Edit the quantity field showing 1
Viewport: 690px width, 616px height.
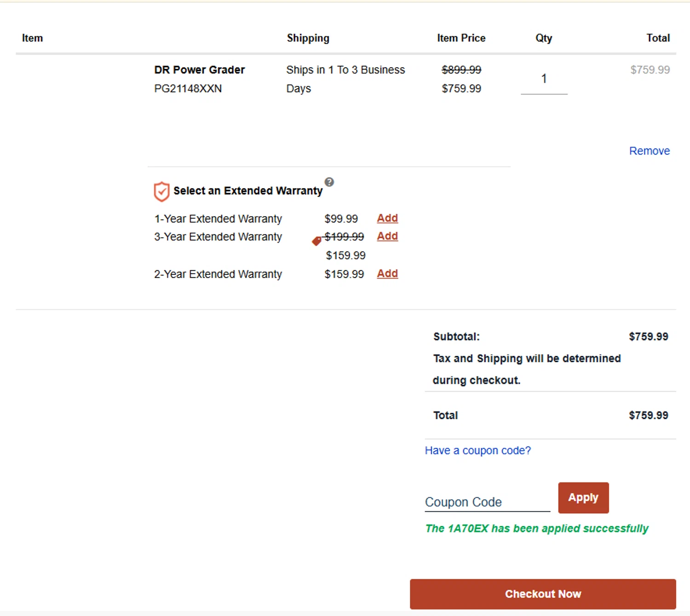544,80
